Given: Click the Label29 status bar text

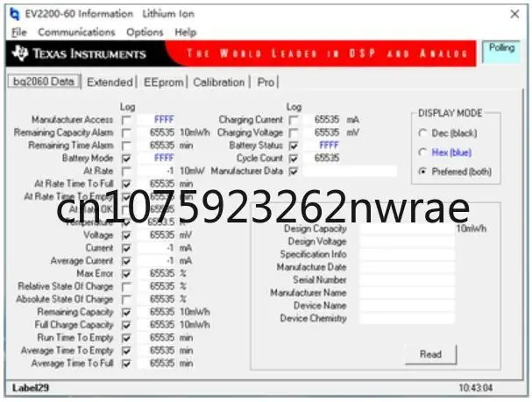Looking at the screenshot, I should (x=31, y=388).
